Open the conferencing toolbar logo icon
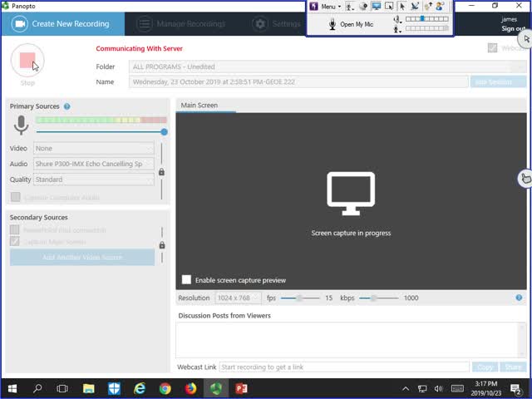 point(314,6)
